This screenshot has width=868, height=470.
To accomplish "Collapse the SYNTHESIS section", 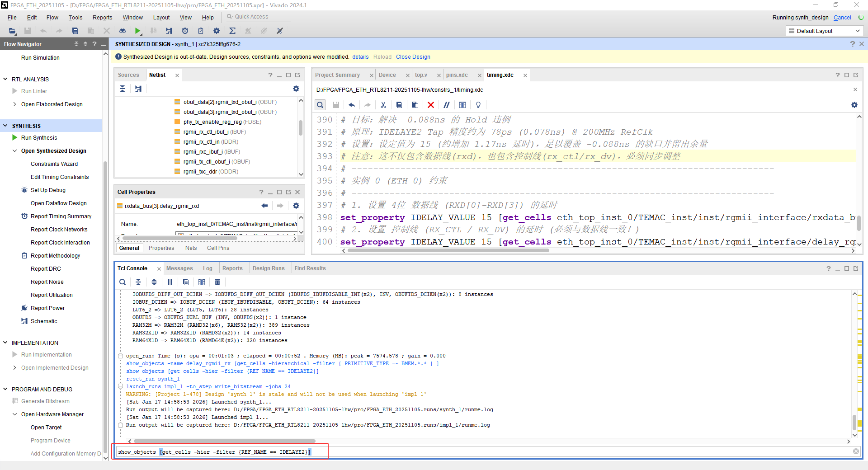I will click(x=5, y=126).
